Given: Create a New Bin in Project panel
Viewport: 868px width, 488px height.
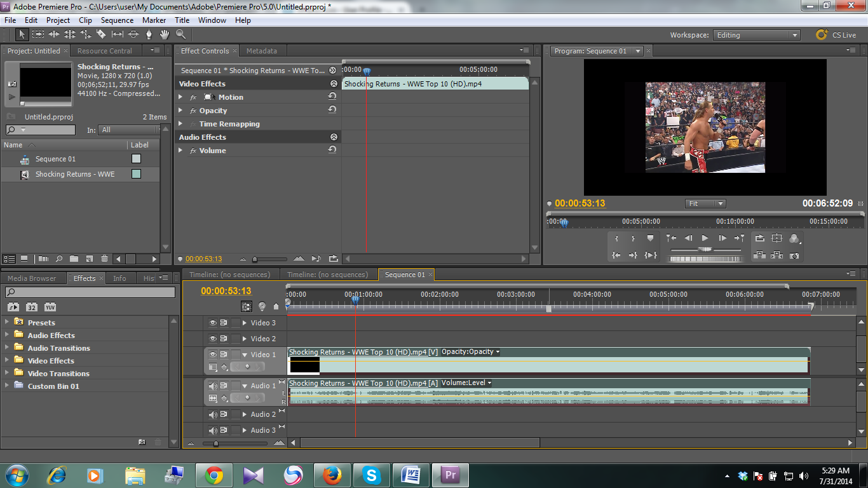Looking at the screenshot, I should [x=74, y=259].
